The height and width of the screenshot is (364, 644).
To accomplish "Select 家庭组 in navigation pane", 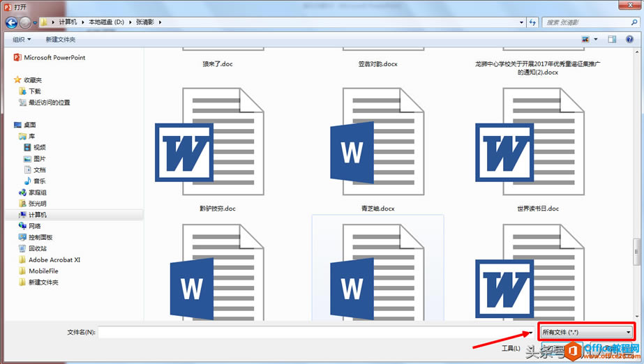I will point(33,192).
